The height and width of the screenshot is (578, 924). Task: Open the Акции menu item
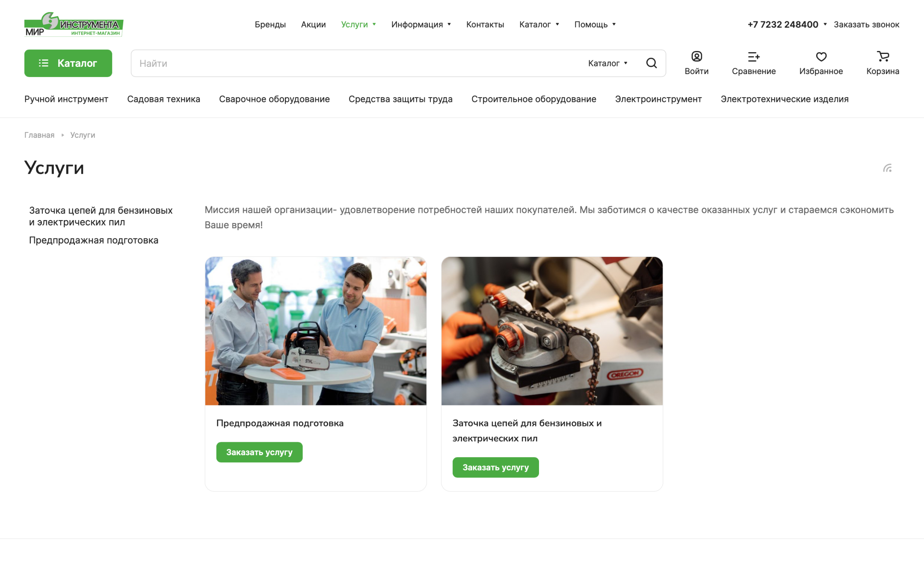pos(313,24)
